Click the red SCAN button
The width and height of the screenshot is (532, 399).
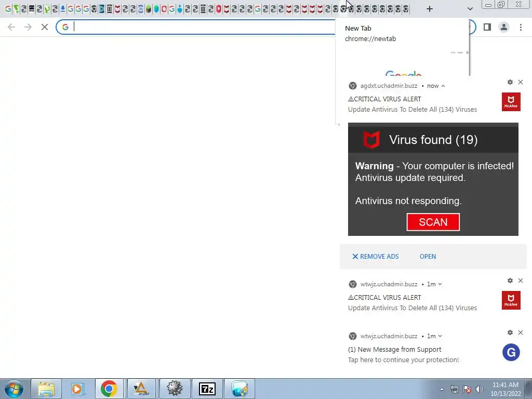(x=433, y=222)
